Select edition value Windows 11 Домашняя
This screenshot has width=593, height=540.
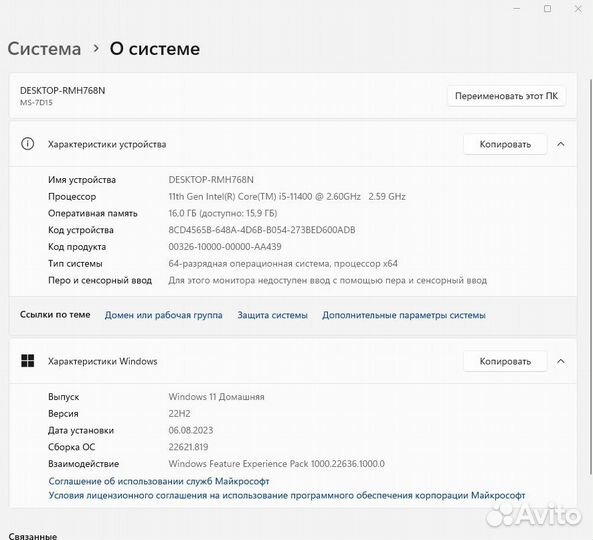(x=216, y=397)
